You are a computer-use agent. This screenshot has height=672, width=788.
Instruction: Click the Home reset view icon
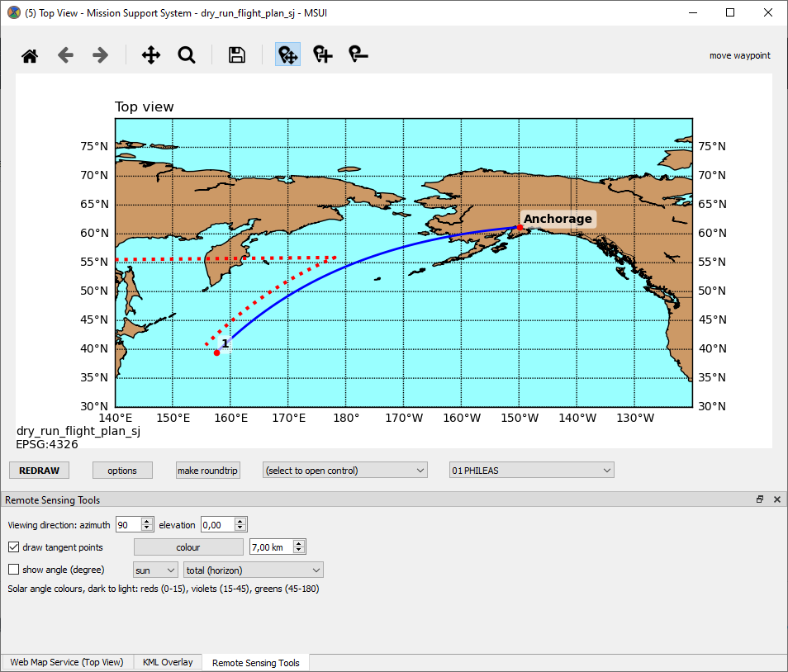(30, 54)
